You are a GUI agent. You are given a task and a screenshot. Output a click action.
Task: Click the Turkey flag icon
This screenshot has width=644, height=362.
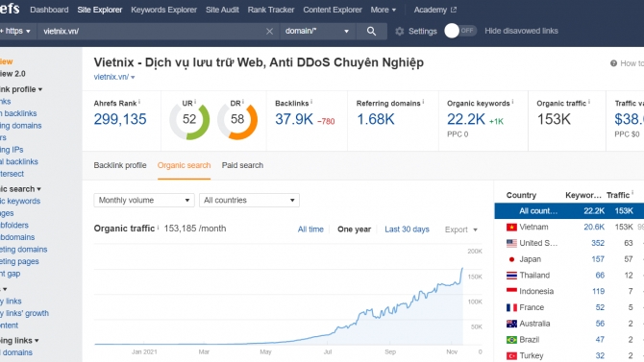pyautogui.click(x=511, y=356)
